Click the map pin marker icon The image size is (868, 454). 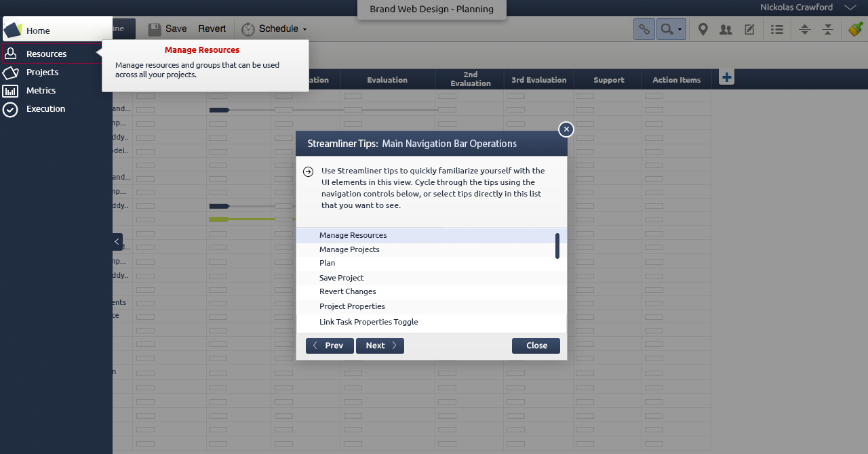(703, 29)
